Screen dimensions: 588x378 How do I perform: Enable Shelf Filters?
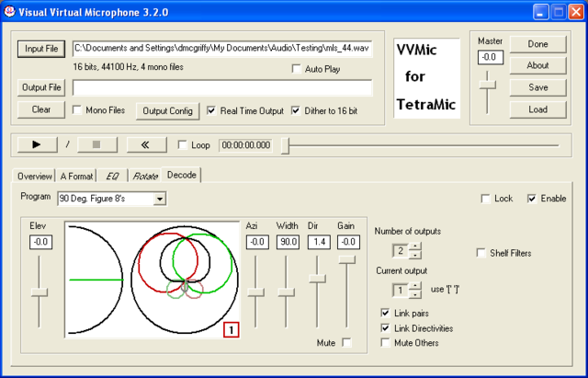(x=481, y=253)
